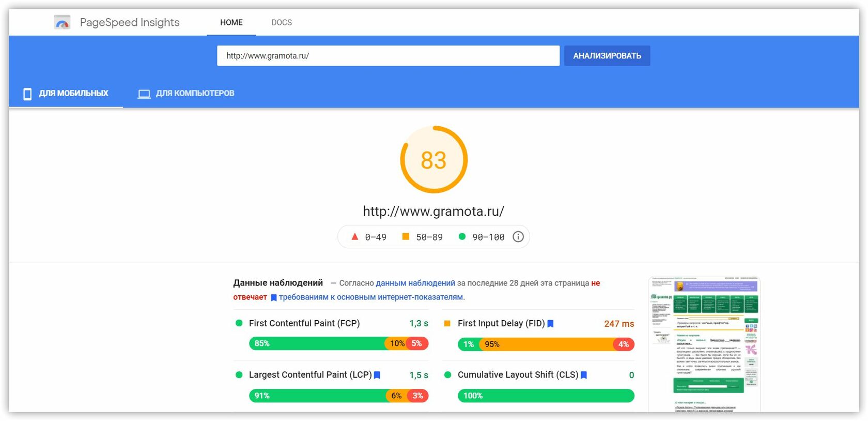Switch to ДЛЯ МОБИЛЬНЫХ tab
This screenshot has height=421, width=868.
click(66, 93)
